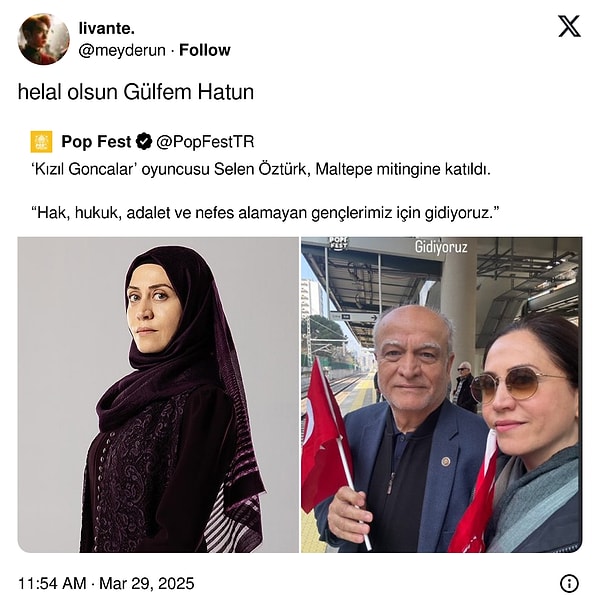This screenshot has width=600, height=614.
Task: Click the quoted 'Hak, hukuk, adalet' sentence
Action: (266, 213)
